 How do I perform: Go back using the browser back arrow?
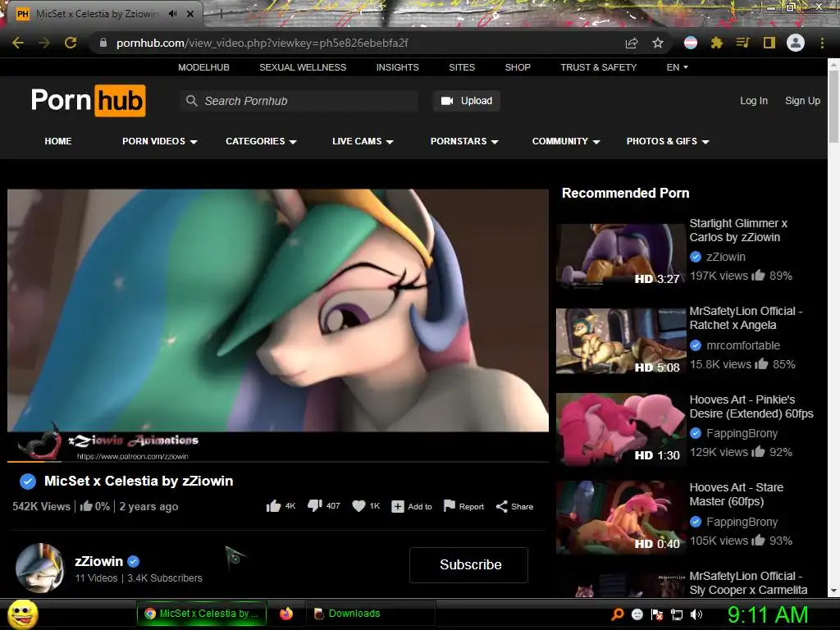18,43
